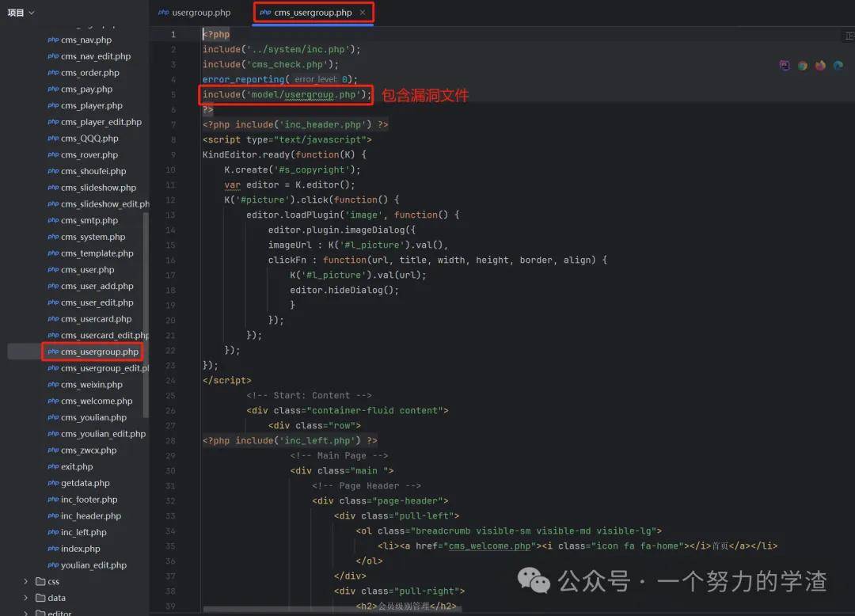Click the include('cms_check.php') code line
The image size is (855, 616).
(271, 64)
